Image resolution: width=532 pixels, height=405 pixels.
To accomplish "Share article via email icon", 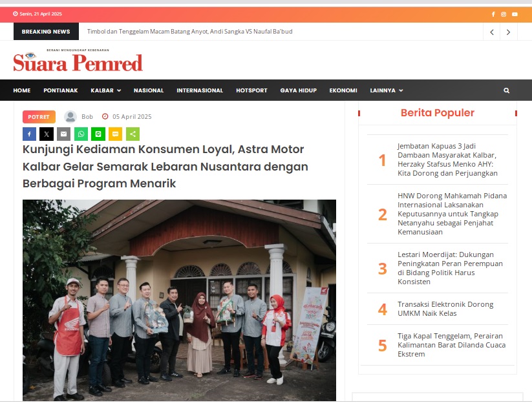I will click(64, 134).
